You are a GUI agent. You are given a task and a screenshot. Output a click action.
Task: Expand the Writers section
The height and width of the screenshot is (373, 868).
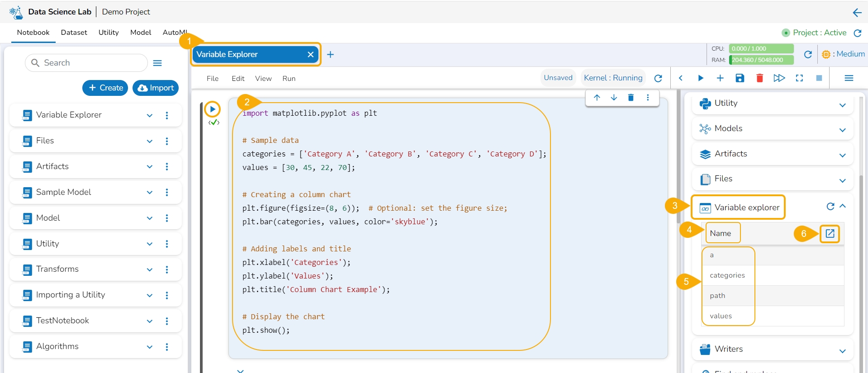click(842, 351)
